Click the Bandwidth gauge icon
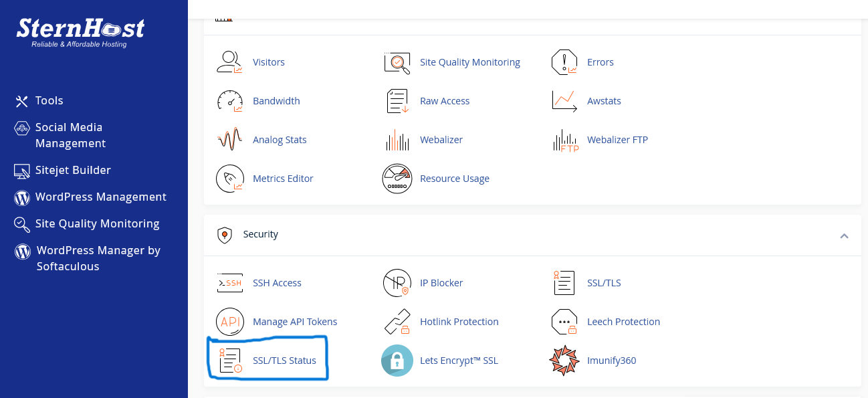Image resolution: width=868 pixels, height=398 pixels. [229, 101]
